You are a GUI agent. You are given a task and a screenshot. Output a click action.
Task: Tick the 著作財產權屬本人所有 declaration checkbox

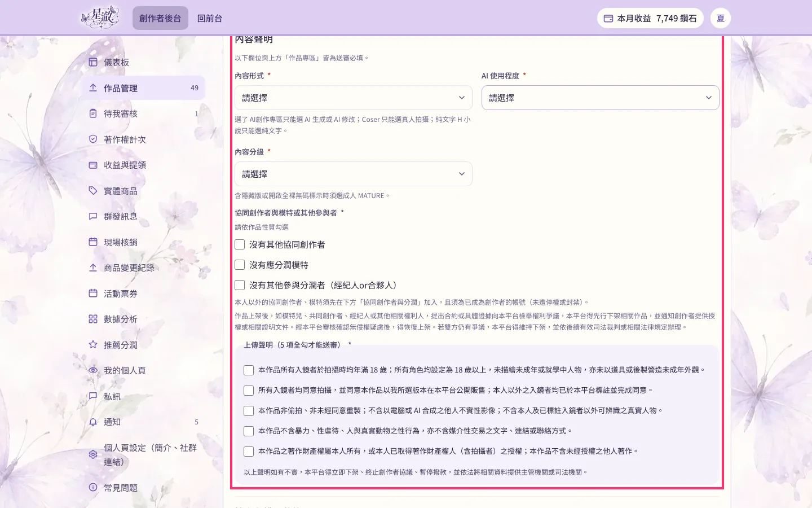point(249,452)
